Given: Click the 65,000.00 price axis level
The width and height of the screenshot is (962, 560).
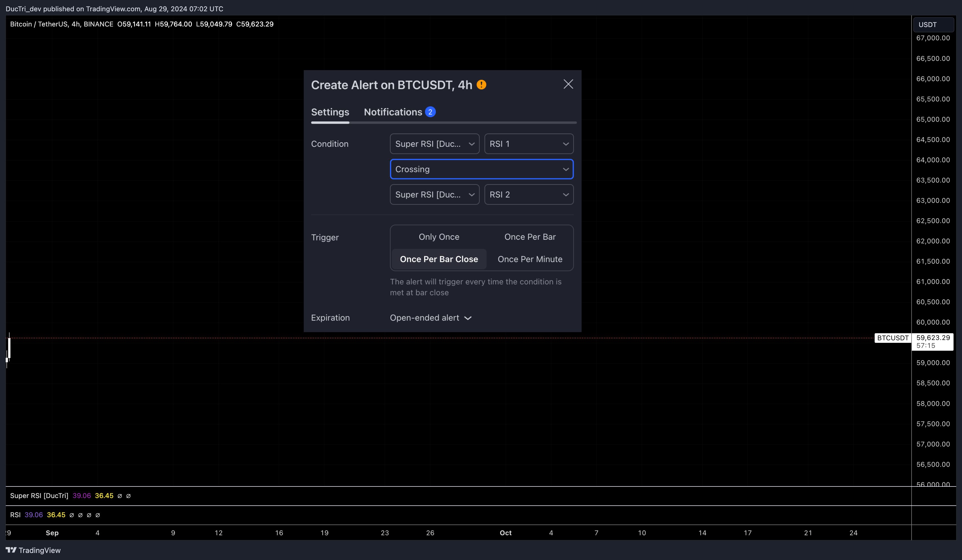Looking at the screenshot, I should click(x=933, y=119).
